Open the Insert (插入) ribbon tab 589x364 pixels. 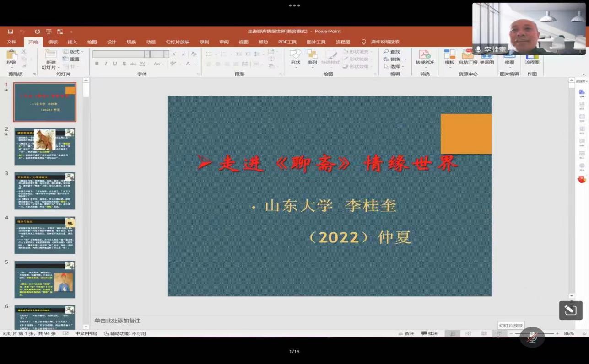72,42
